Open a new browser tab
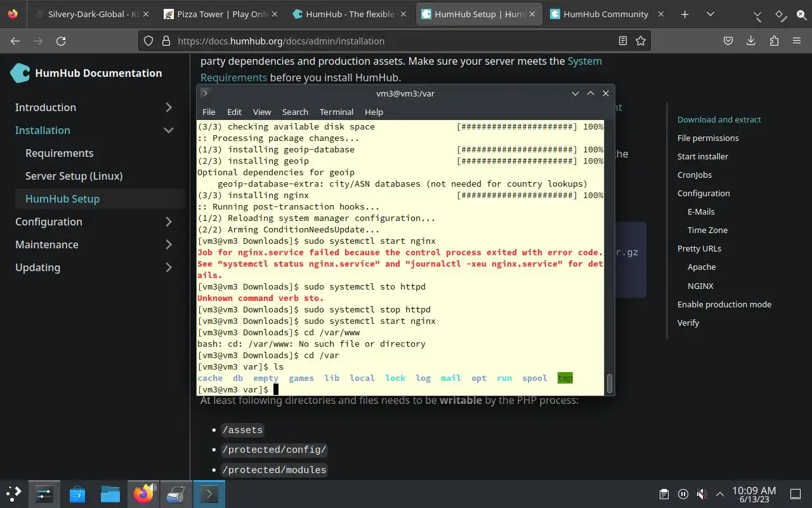This screenshot has height=508, width=812. click(685, 14)
